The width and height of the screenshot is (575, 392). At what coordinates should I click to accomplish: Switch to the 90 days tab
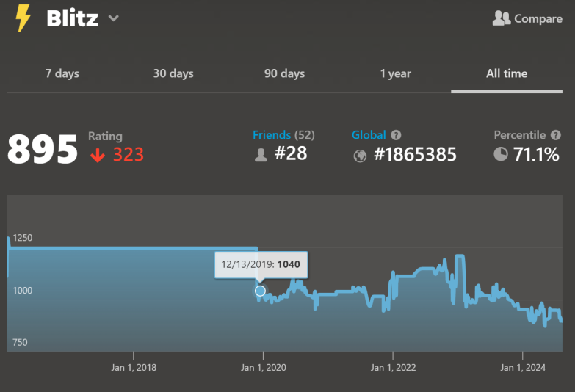(x=285, y=73)
